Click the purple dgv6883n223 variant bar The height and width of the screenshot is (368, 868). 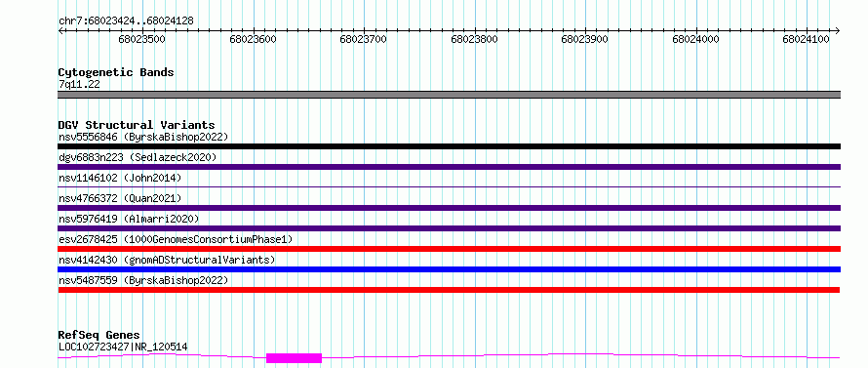click(449, 167)
